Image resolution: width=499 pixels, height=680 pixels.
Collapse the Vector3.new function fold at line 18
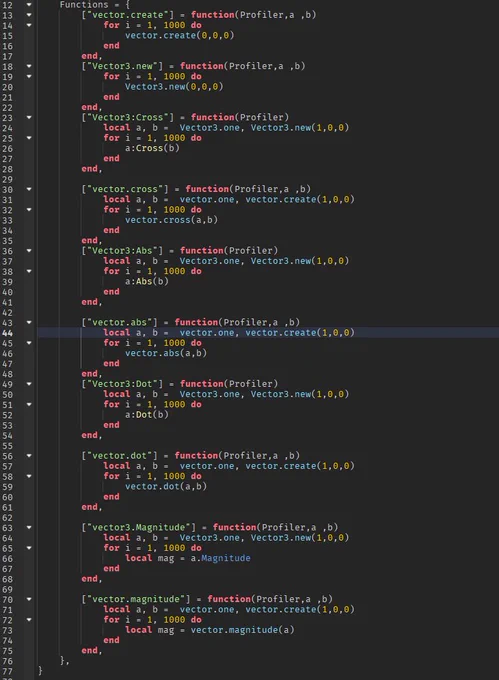pos(29,66)
